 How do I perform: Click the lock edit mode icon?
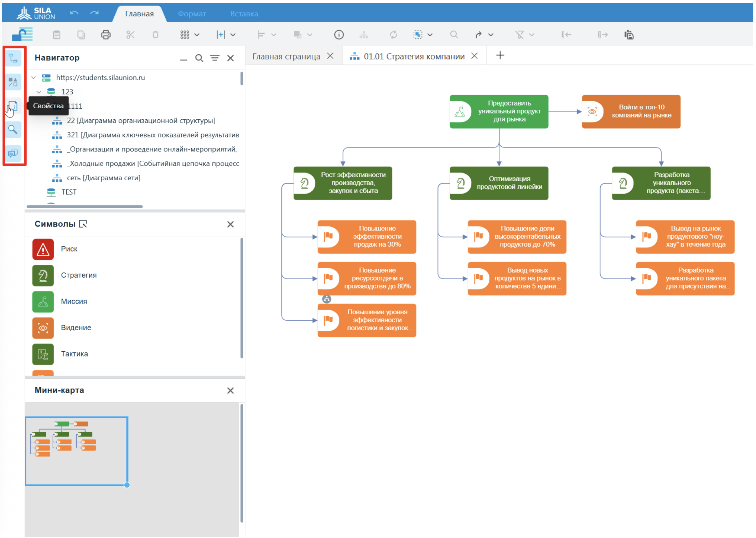coord(22,35)
